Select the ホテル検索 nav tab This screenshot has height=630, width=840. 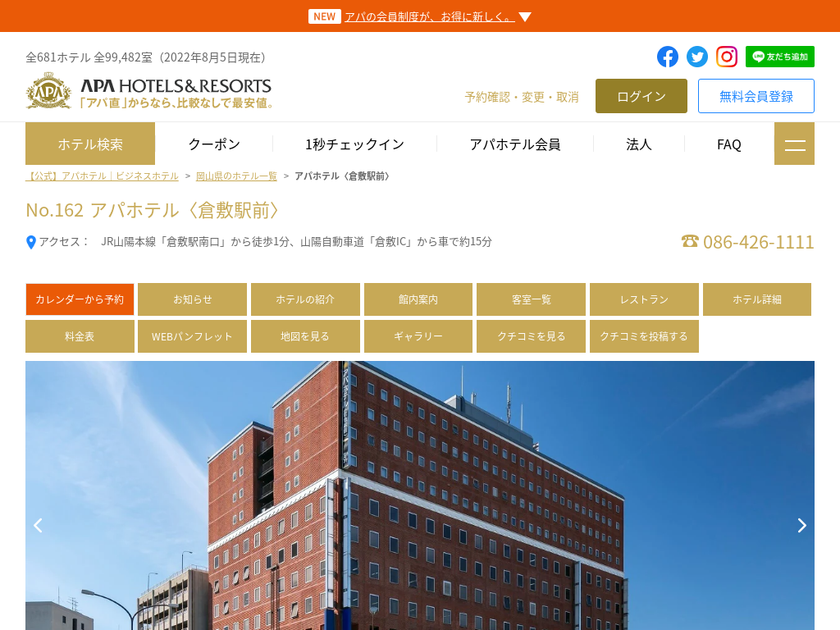click(x=90, y=144)
